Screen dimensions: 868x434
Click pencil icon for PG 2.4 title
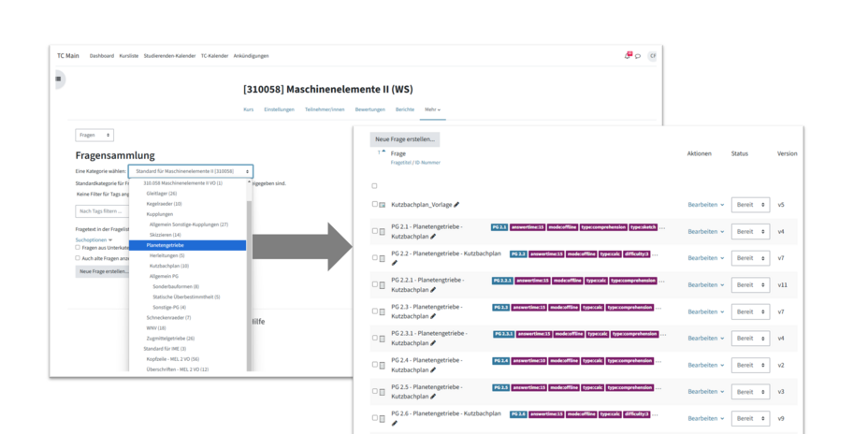pos(433,369)
